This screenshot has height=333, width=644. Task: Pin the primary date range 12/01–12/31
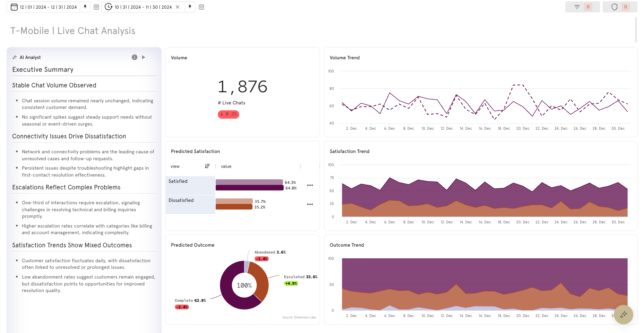pyautogui.click(x=85, y=7)
